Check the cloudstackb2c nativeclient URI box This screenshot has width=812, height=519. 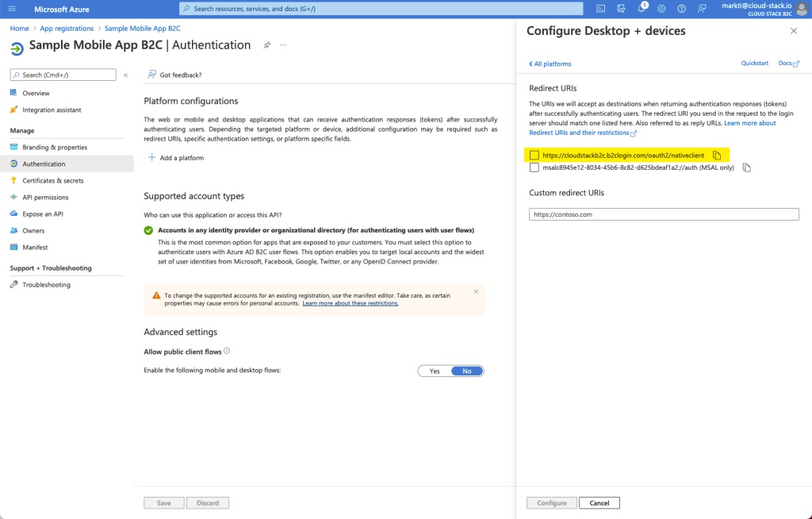[534, 155]
